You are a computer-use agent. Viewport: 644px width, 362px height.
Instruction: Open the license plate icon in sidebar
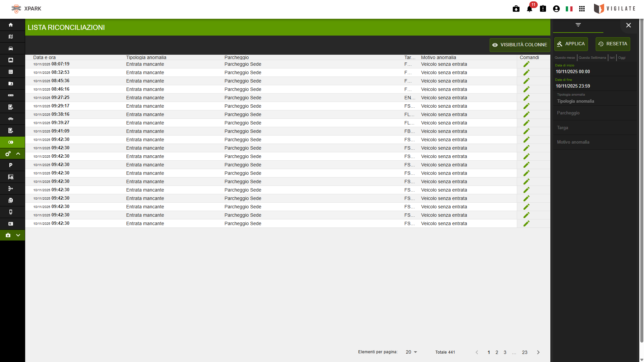click(11, 95)
